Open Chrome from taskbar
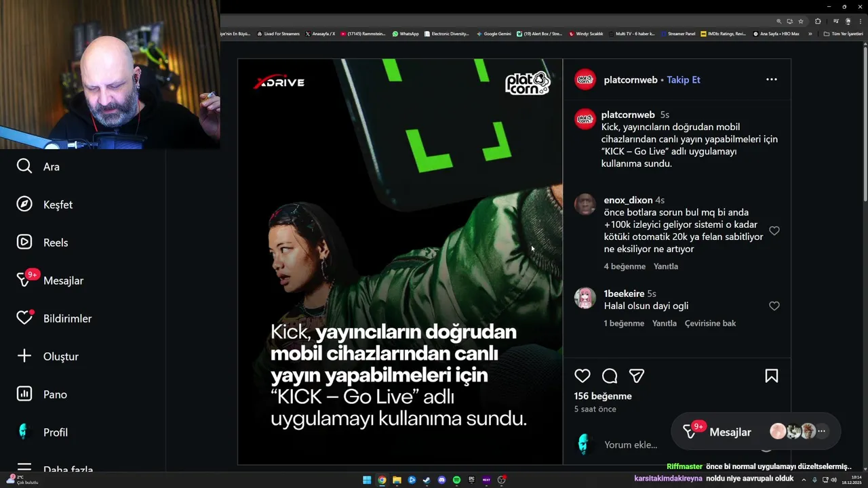 click(x=382, y=480)
